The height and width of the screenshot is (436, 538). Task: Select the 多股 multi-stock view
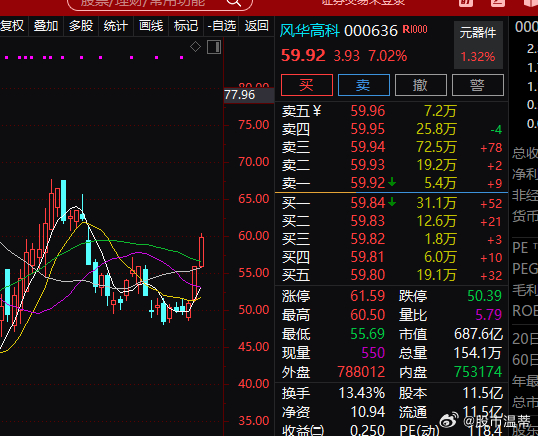[81, 26]
